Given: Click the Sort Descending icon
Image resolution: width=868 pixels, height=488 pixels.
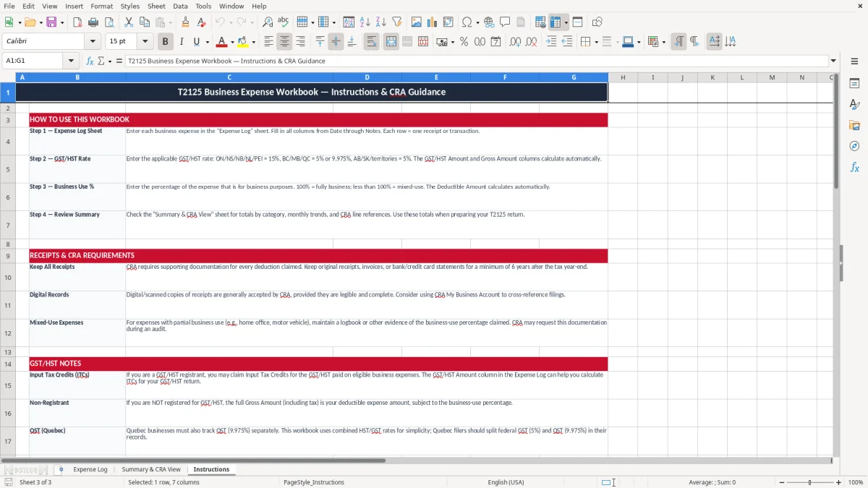Looking at the screenshot, I should pyautogui.click(x=381, y=22).
